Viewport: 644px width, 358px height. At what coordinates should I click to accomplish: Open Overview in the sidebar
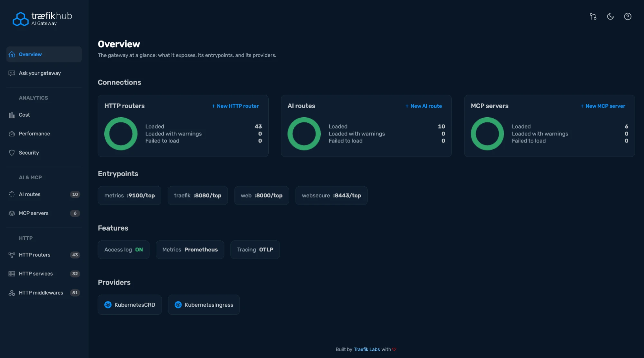pos(44,54)
